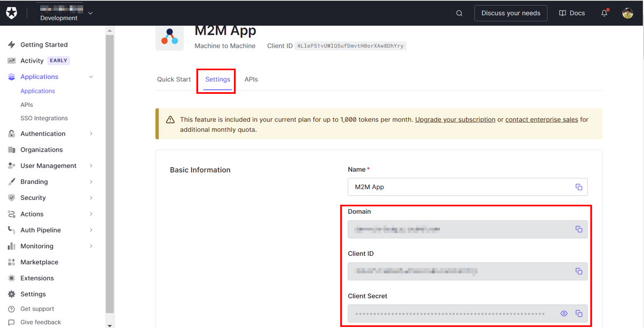Switch to the Quick Start tab

[173, 79]
